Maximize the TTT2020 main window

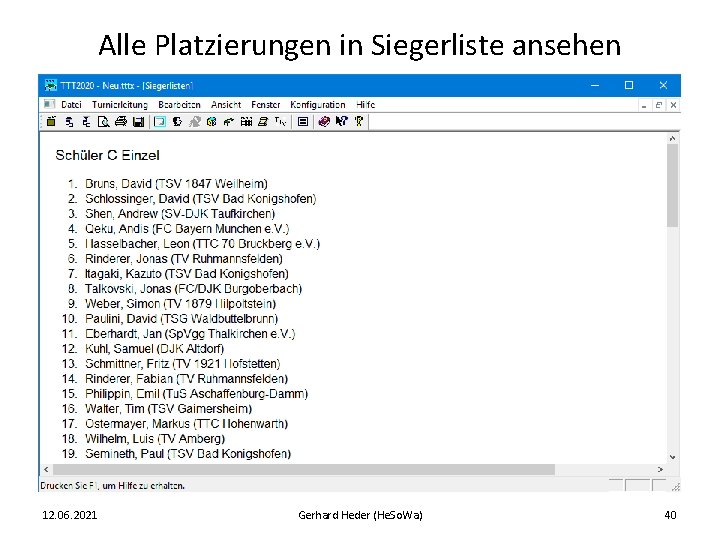pyautogui.click(x=629, y=85)
